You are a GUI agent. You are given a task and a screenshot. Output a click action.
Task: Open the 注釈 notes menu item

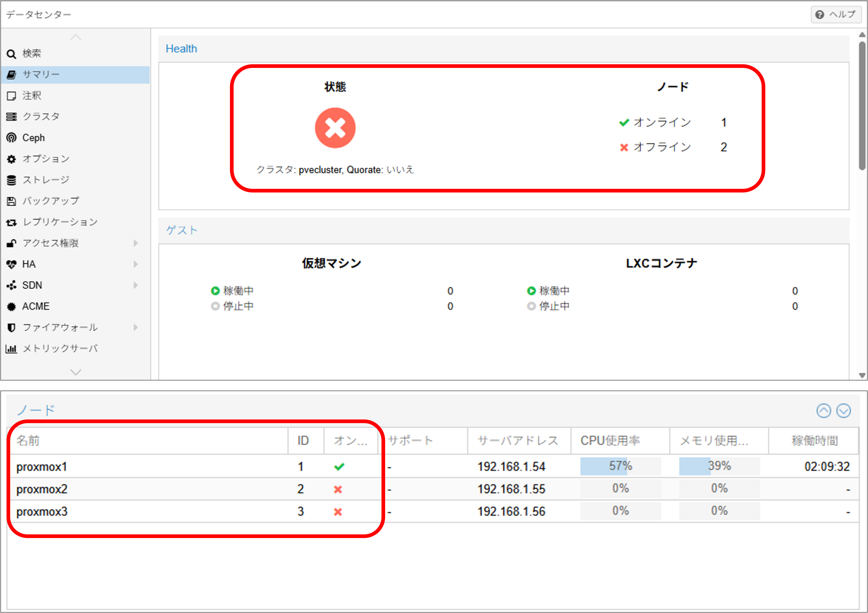pyautogui.click(x=32, y=96)
